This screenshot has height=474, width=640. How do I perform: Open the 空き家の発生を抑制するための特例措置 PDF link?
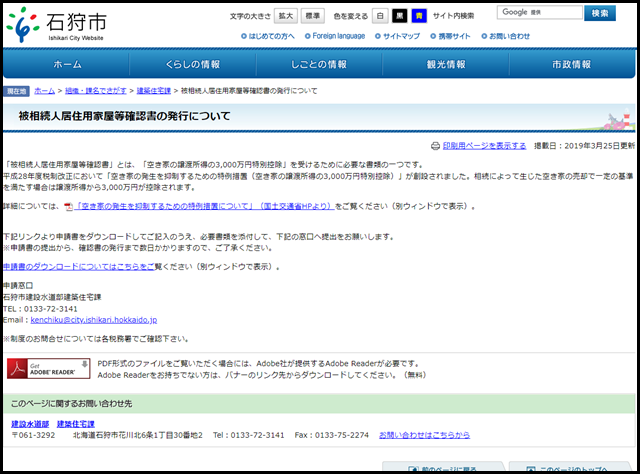[x=204, y=207]
